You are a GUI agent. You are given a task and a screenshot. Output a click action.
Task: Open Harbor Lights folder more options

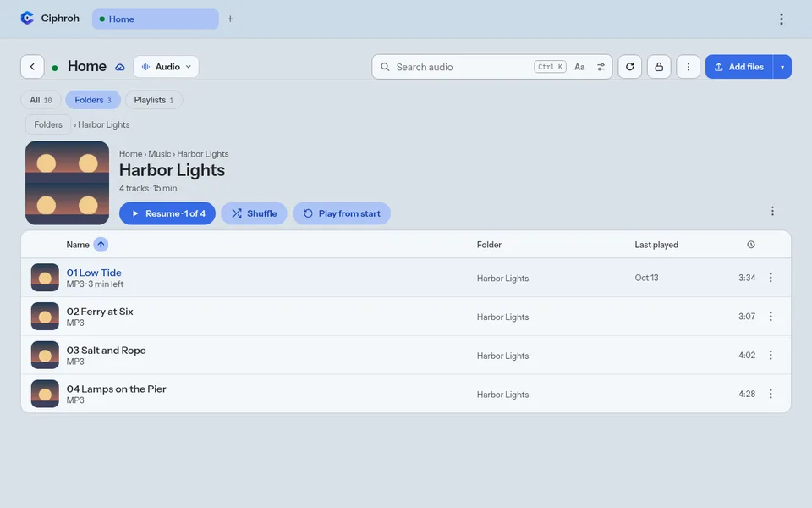772,211
